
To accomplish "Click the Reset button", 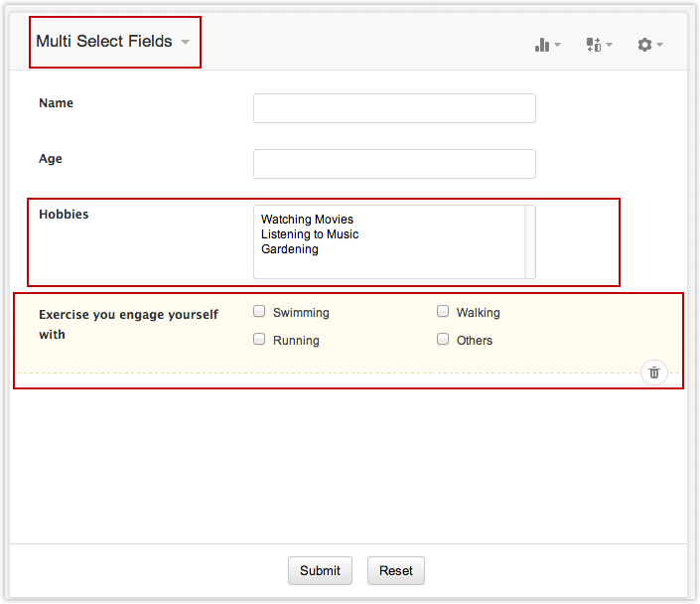I will click(x=395, y=570).
